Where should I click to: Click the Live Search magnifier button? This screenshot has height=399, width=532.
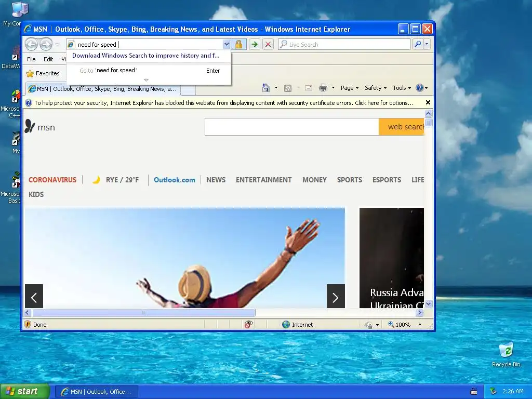[x=418, y=44]
